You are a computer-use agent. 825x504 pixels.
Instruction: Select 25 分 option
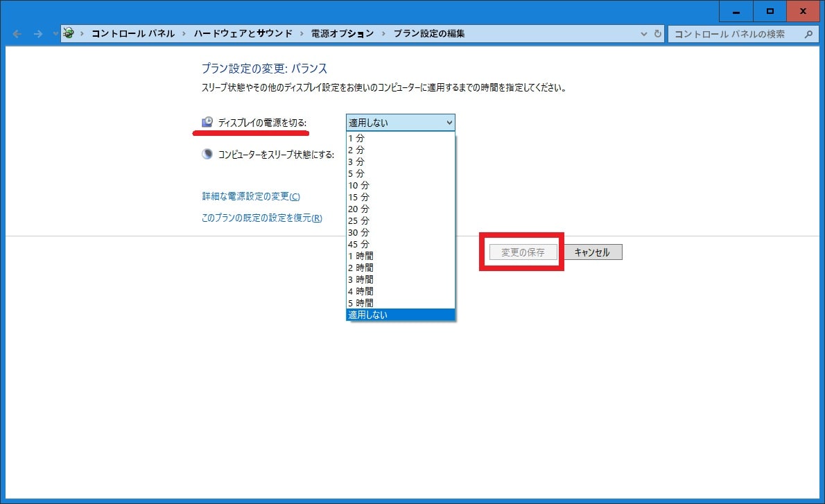pos(401,220)
